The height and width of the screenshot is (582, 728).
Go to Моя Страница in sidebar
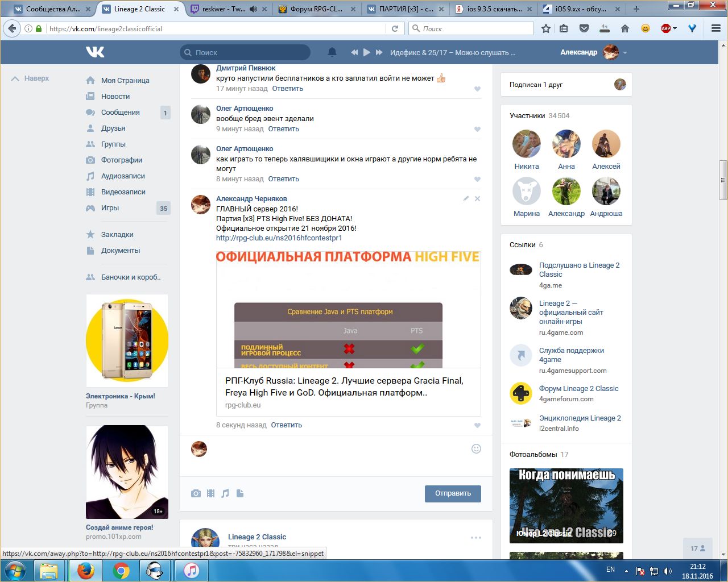[125, 80]
